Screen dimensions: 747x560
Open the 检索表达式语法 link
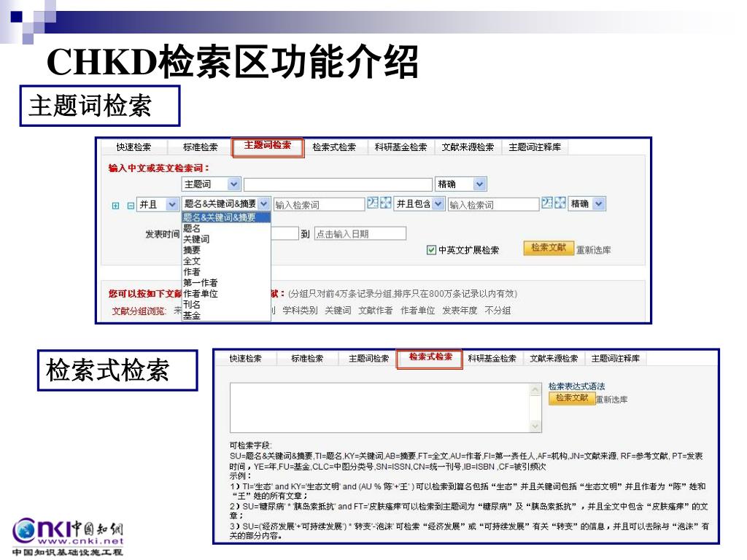[577, 386]
